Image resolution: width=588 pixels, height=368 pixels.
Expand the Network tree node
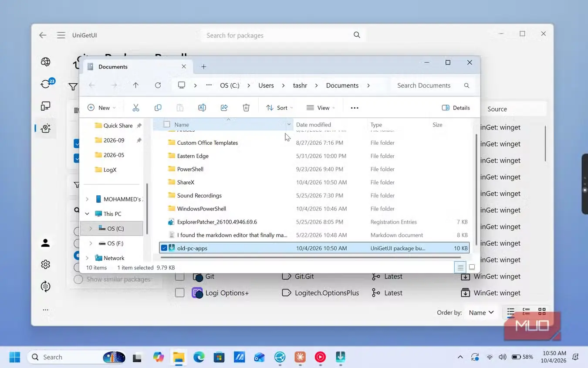point(87,258)
